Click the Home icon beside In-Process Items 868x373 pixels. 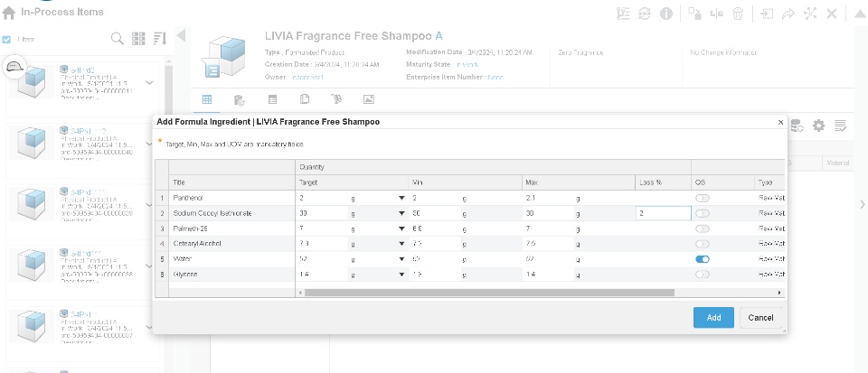[9, 13]
